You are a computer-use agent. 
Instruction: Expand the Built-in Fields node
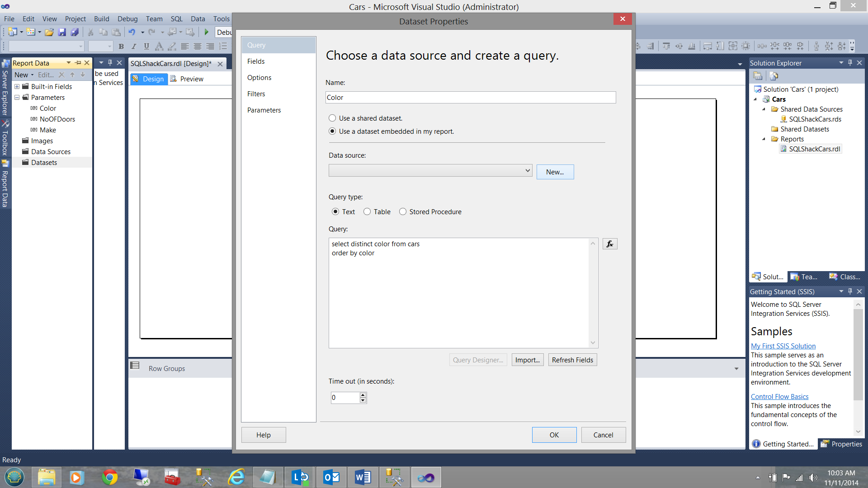(17, 86)
